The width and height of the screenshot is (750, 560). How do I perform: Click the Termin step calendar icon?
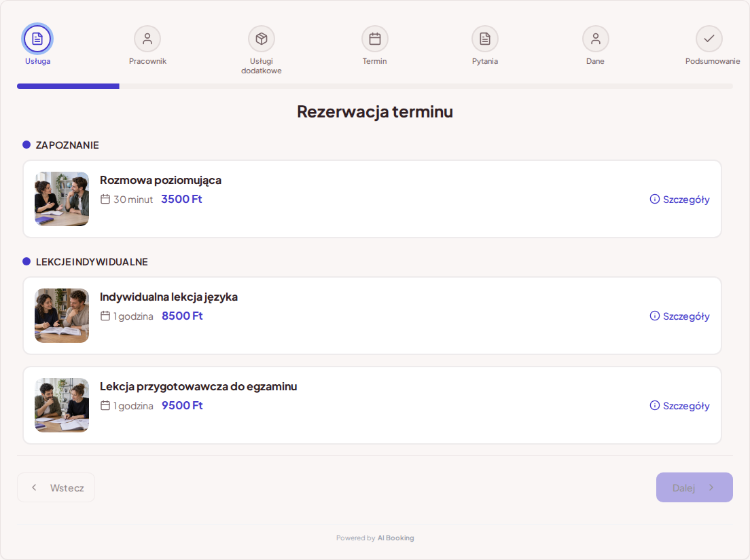click(375, 39)
